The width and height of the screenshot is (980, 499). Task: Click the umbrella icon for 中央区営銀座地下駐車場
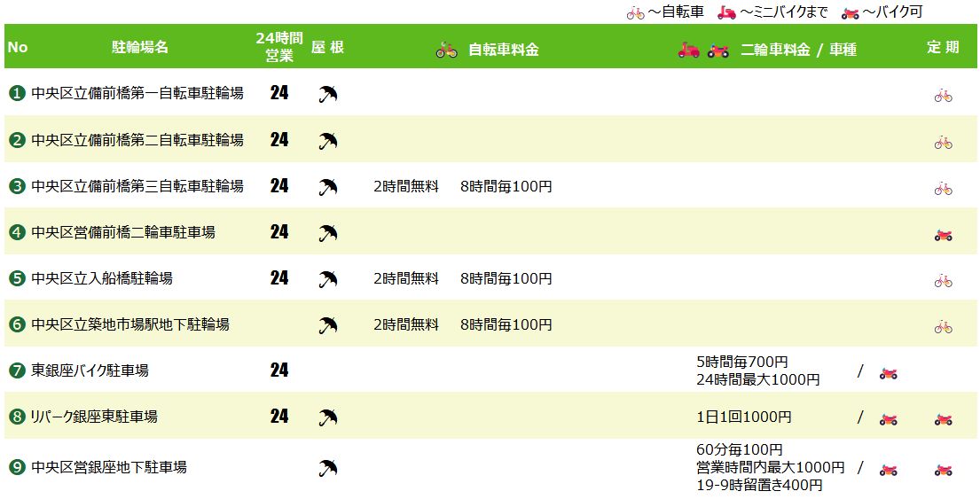tap(328, 468)
